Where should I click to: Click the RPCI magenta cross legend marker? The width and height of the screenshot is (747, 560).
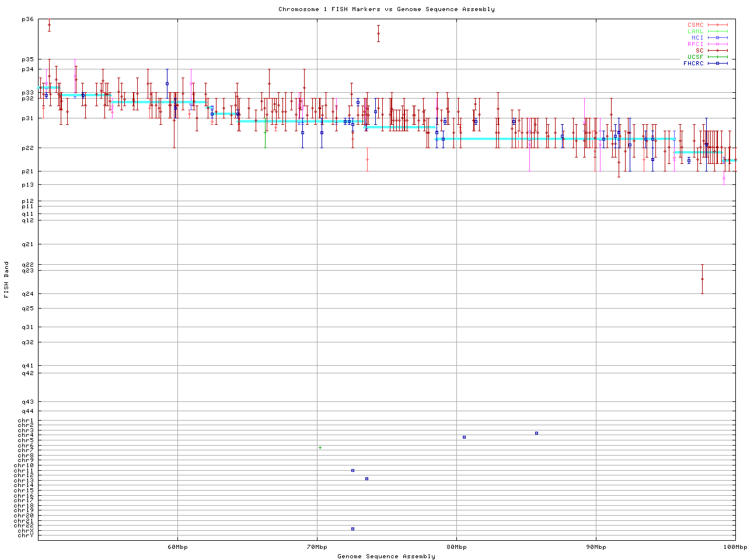click(x=717, y=44)
